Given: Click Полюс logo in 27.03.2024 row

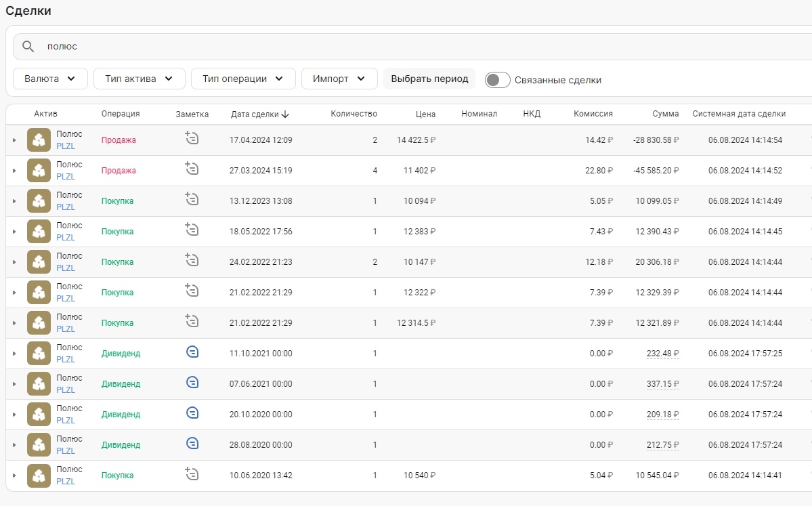Looking at the screenshot, I should tap(39, 171).
